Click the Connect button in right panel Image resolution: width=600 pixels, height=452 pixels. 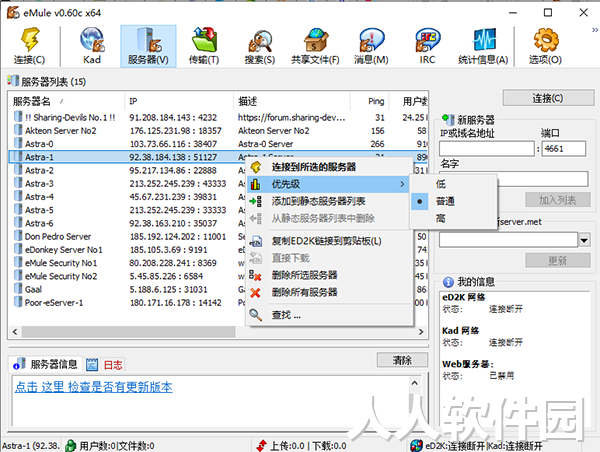tap(548, 98)
